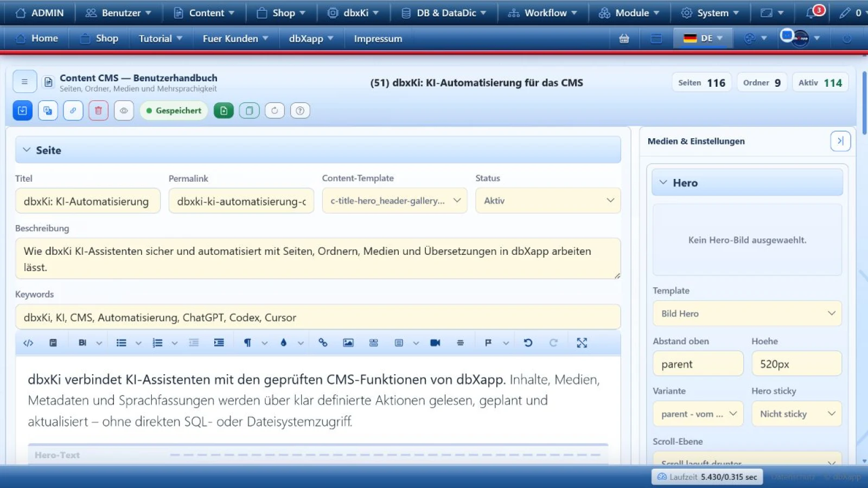Screen dimensions: 868x488
Task: Open the Benutzer menu
Action: [119, 12]
